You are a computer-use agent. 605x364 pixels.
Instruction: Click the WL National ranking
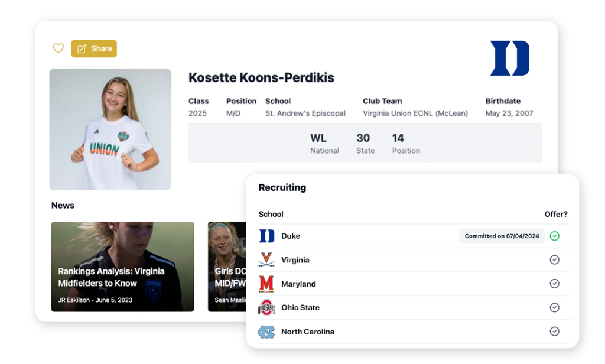pyautogui.click(x=324, y=144)
